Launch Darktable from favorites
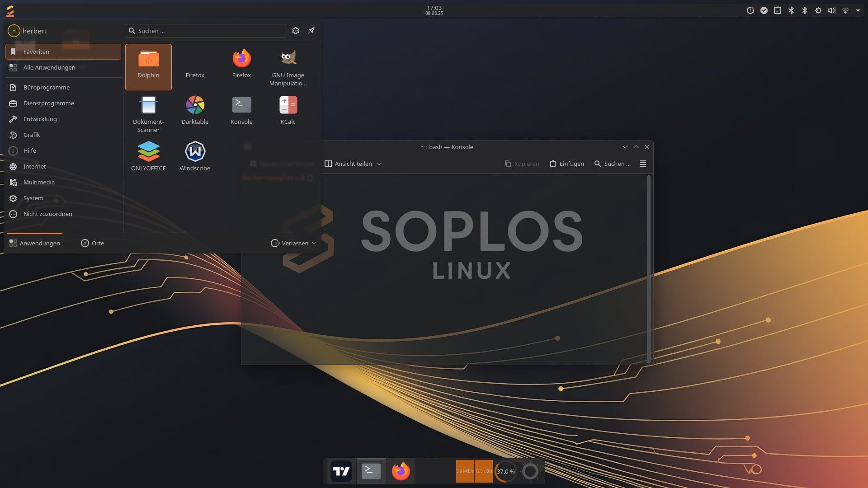868x488 pixels. pos(195,110)
